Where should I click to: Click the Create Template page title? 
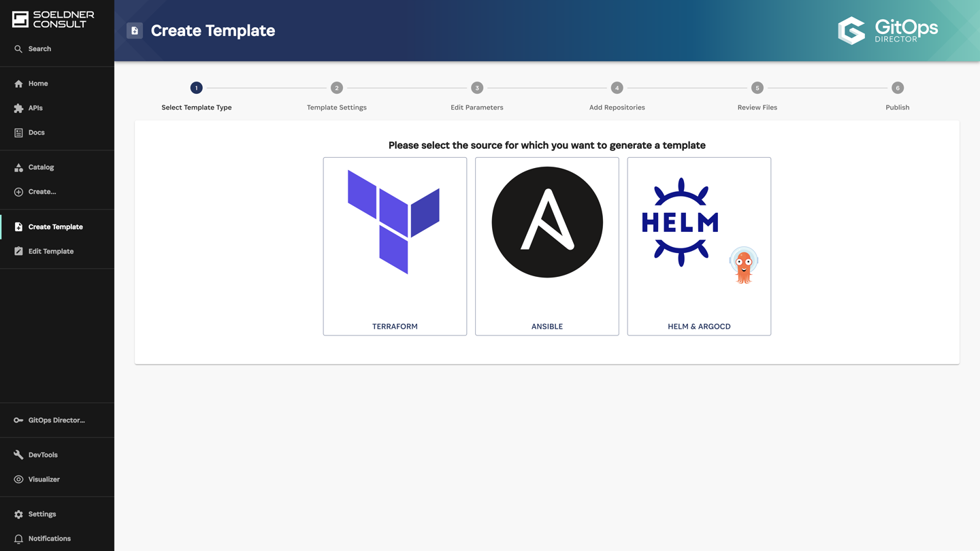pos(213,31)
